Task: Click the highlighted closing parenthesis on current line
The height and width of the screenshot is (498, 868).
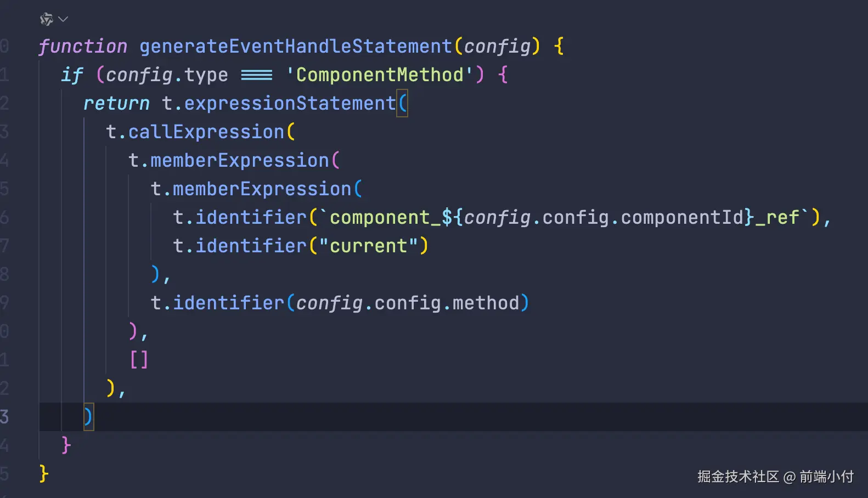Action: 88,417
